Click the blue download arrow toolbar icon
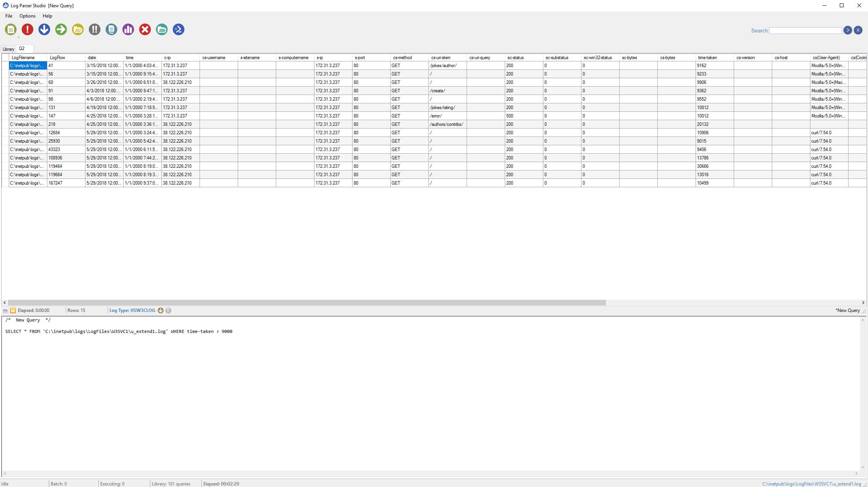868x487 pixels. [x=44, y=29]
